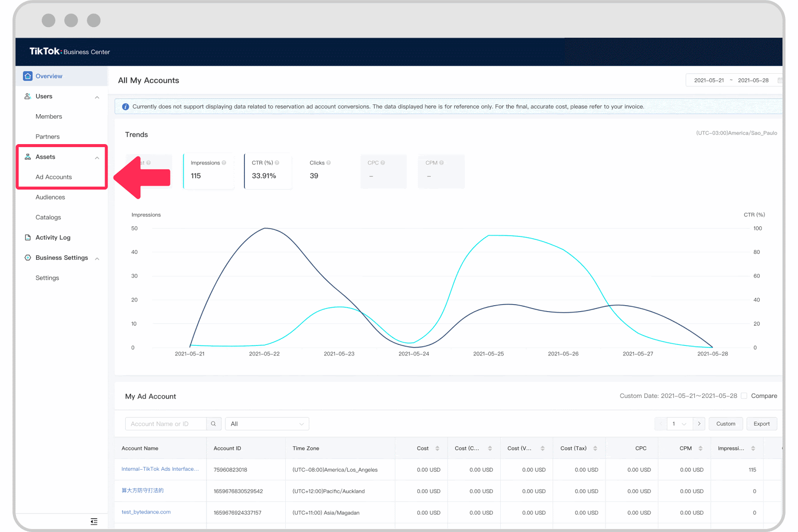Image resolution: width=798 pixels, height=532 pixels.
Task: Click the Custom button
Action: (726, 424)
